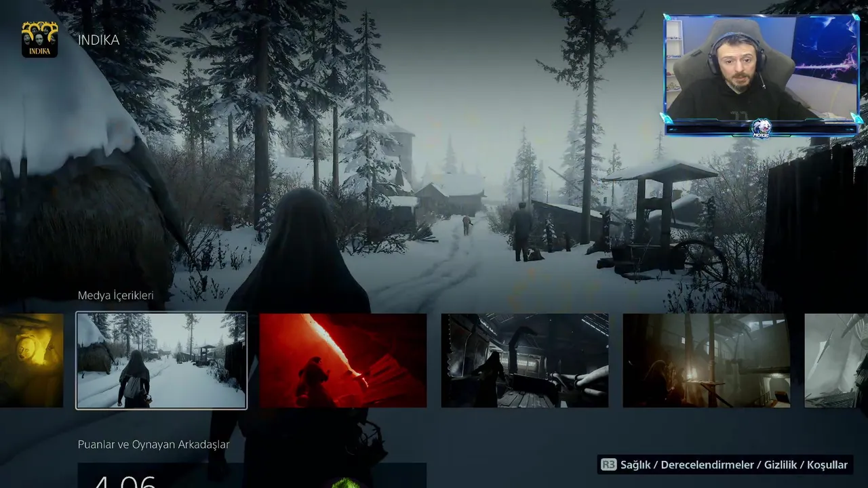The width and height of the screenshot is (868, 488).
Task: Open the candlelit interior thumbnail
Action: (707, 361)
